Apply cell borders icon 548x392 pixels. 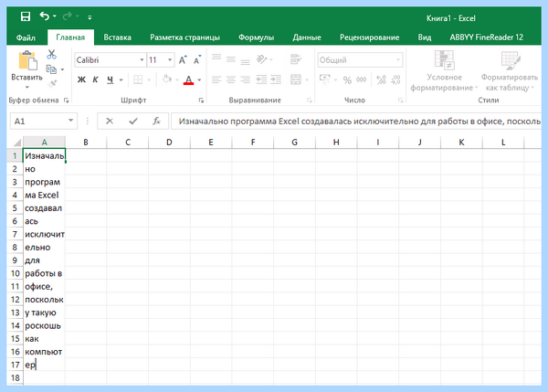pyautogui.click(x=138, y=79)
